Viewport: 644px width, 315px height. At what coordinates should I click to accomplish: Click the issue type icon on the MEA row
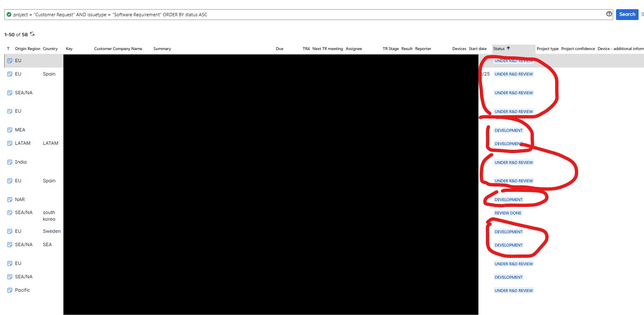pos(9,130)
